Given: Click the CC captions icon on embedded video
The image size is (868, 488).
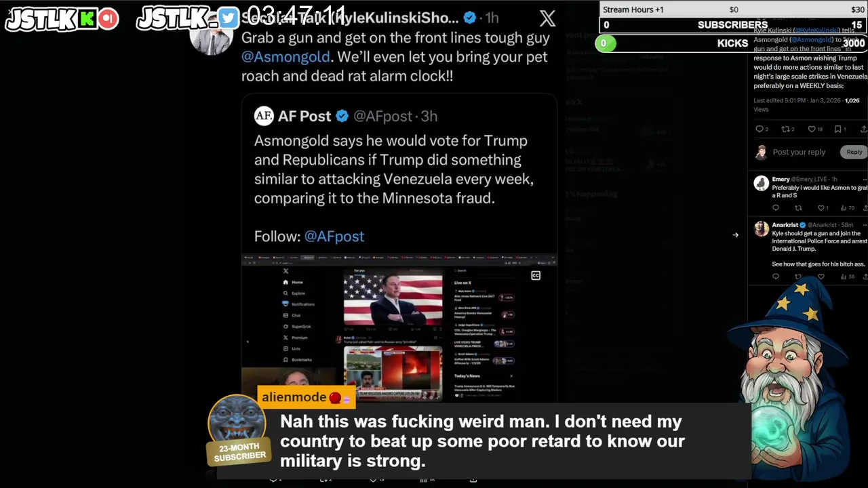Looking at the screenshot, I should 536,275.
